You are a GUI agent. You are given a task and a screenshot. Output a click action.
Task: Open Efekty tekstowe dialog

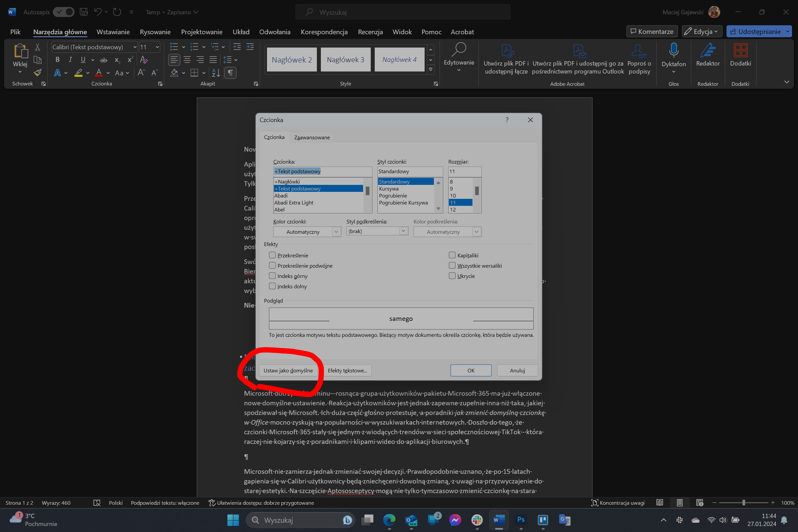347,370
